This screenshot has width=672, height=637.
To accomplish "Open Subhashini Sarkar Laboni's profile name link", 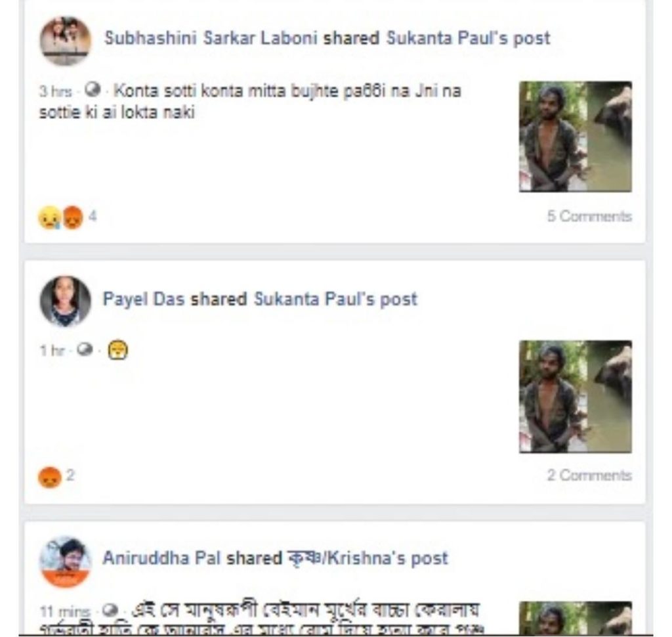I will (x=211, y=37).
